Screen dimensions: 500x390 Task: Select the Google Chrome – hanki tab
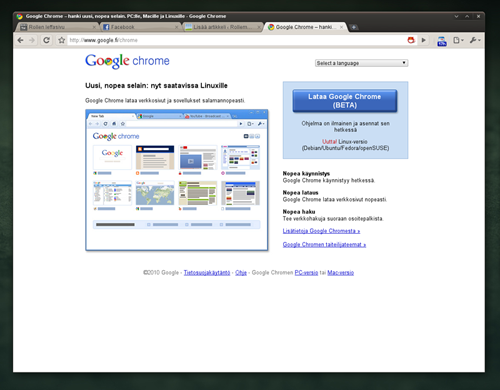pyautogui.click(x=305, y=27)
